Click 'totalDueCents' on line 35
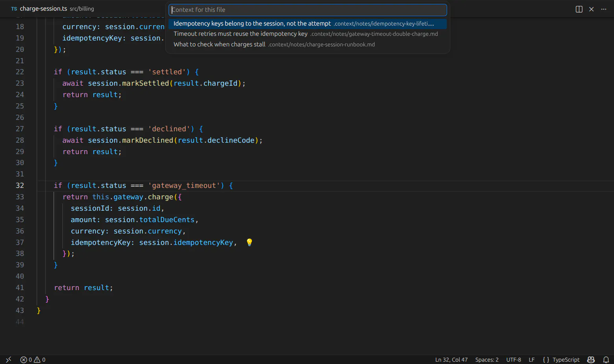 [167, 220]
